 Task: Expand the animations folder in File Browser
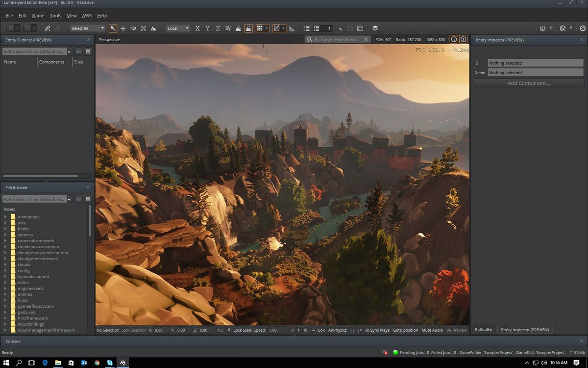pos(5,216)
